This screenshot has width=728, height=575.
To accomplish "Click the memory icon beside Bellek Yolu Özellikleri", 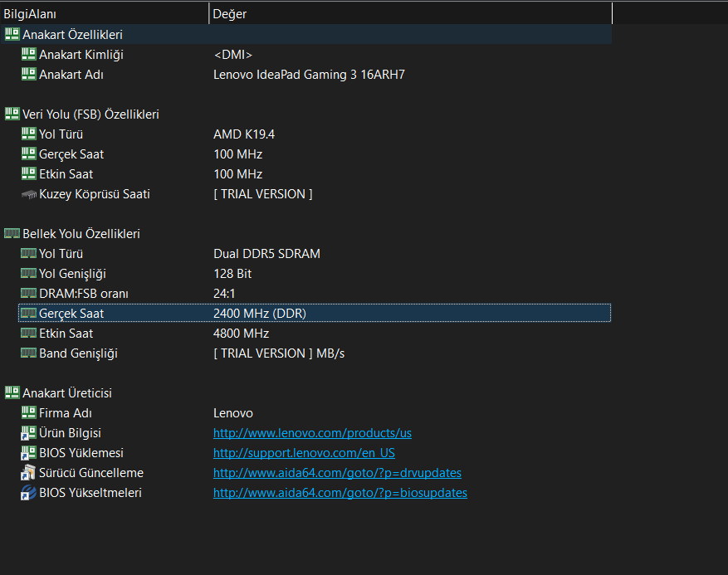I will (x=12, y=234).
